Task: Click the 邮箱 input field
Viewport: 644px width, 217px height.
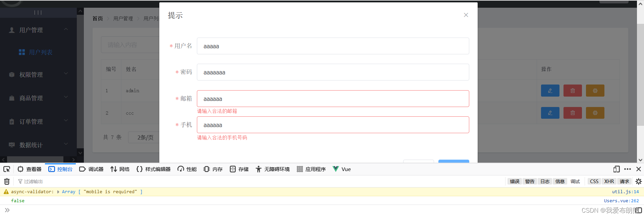Action: (x=333, y=99)
